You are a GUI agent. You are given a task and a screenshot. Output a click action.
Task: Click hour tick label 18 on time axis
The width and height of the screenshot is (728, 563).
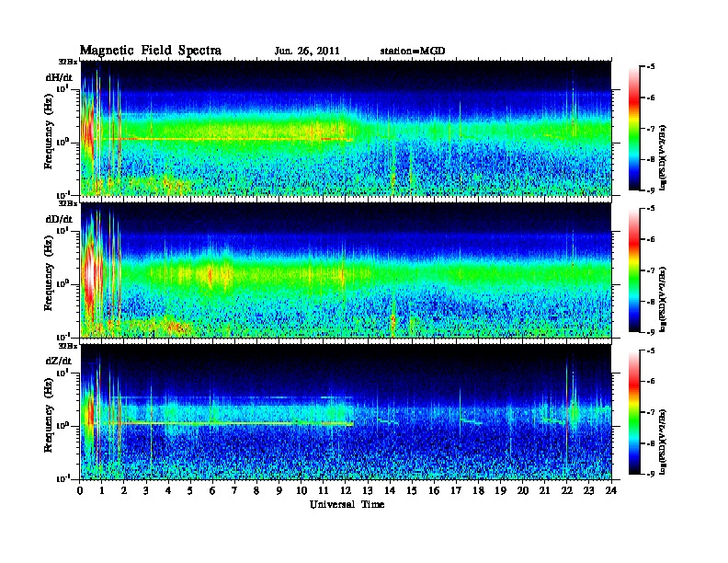pos(478,491)
